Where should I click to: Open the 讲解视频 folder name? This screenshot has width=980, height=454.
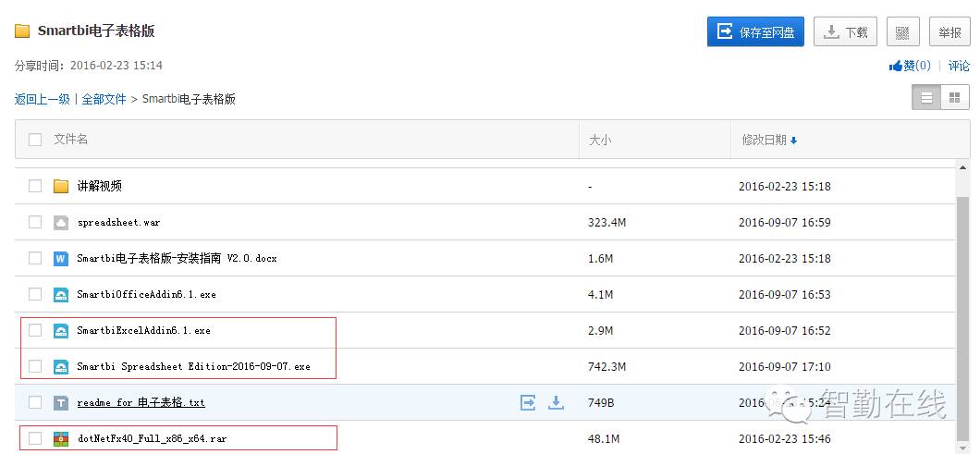(99, 186)
